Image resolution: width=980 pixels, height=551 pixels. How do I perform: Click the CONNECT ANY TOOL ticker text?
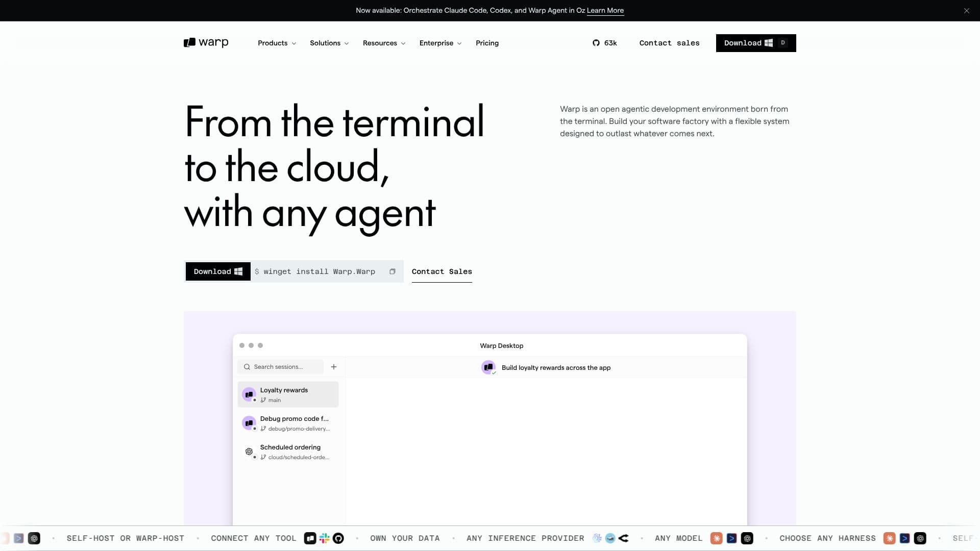tap(254, 538)
